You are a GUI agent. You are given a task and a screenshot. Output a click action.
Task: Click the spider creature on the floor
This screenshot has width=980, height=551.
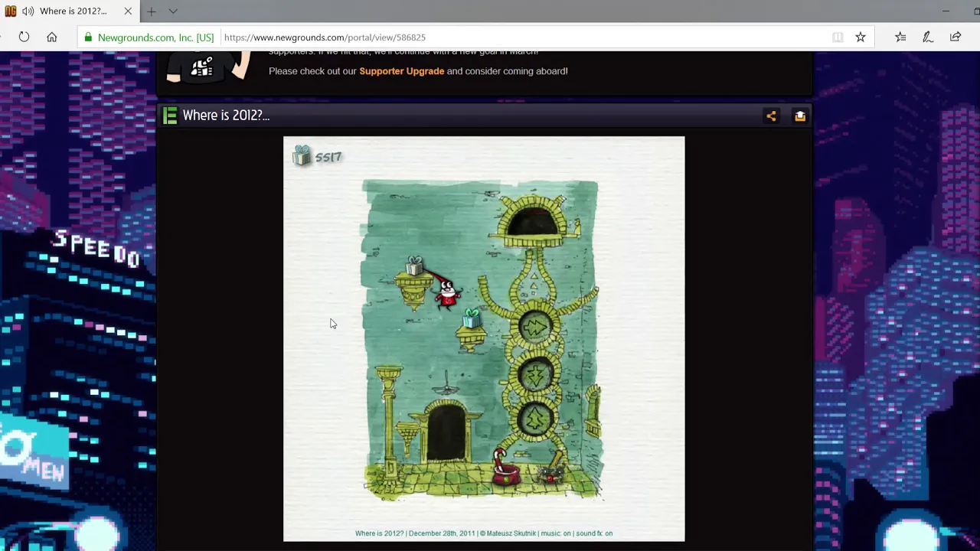pos(550,474)
